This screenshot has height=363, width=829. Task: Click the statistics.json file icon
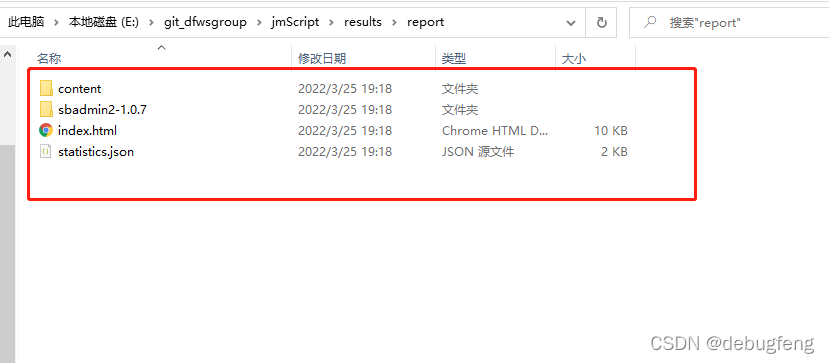tap(46, 152)
